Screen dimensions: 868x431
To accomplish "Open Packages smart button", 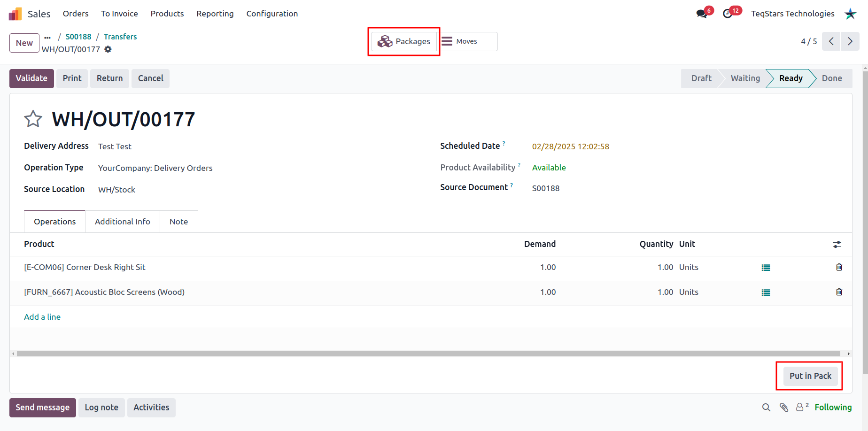I will coord(404,41).
